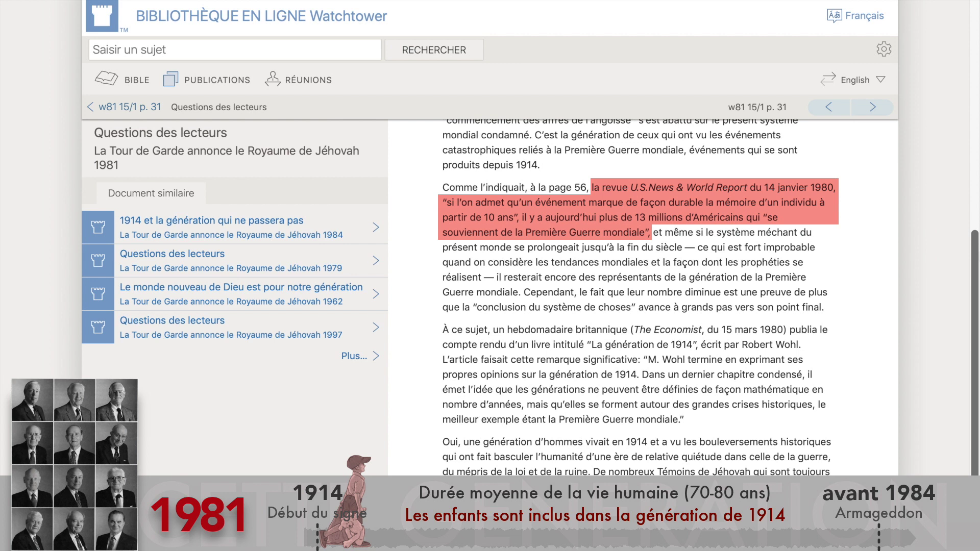980x551 pixels.
Task: Click the language sync arrows icon
Action: point(828,79)
